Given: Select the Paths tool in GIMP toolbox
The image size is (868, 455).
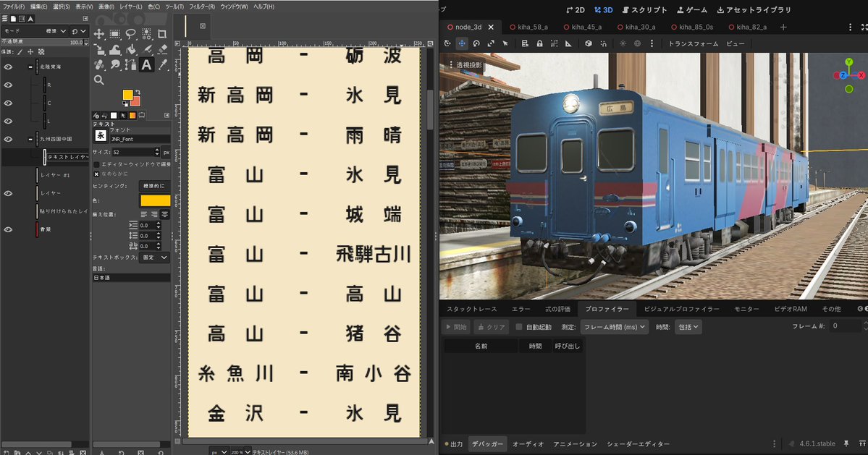Looking at the screenshot, I should click(x=130, y=64).
